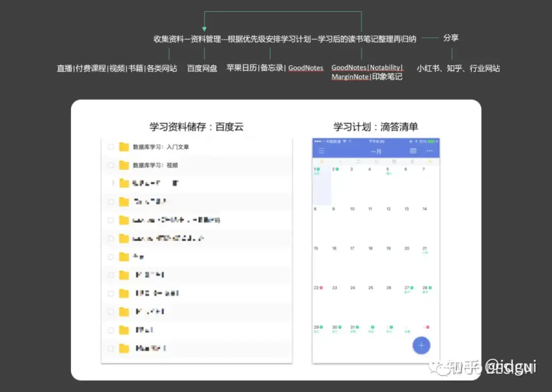Select the checkbox of the bottom folder row
Image resolution: width=552 pixels, height=392 pixels.
tap(111, 348)
